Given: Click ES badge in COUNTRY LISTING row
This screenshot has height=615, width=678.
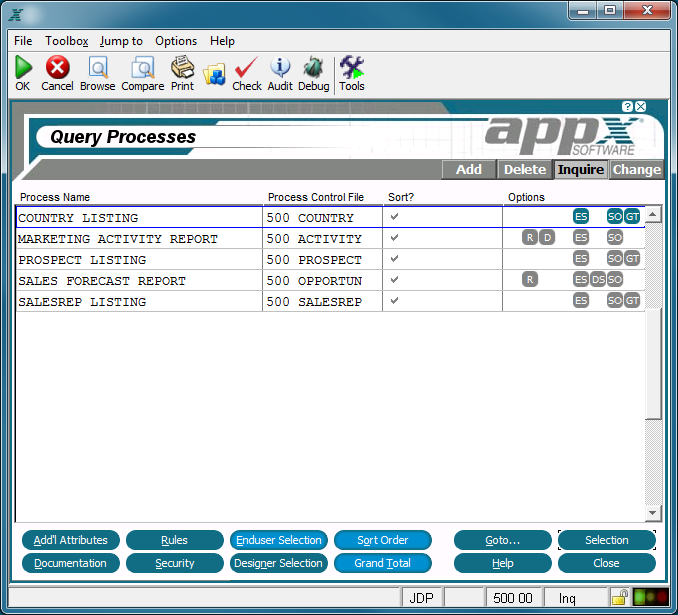Looking at the screenshot, I should click(581, 216).
